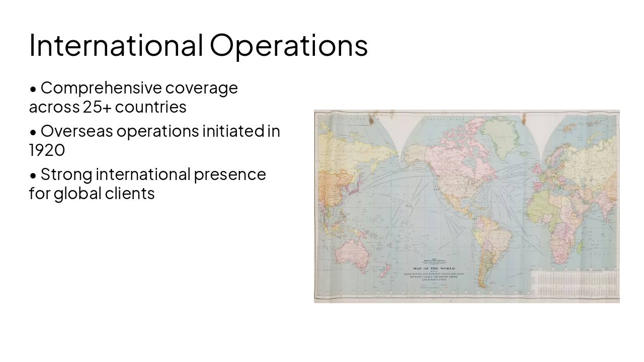644x362 pixels.
Task: Click the "MAP OF THE WORLD" caption
Action: coord(433,268)
